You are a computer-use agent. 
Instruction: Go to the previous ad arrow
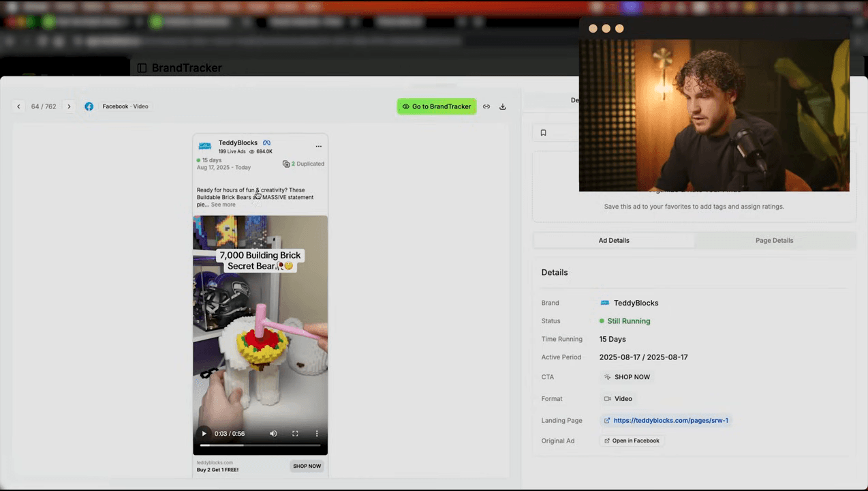[18, 106]
